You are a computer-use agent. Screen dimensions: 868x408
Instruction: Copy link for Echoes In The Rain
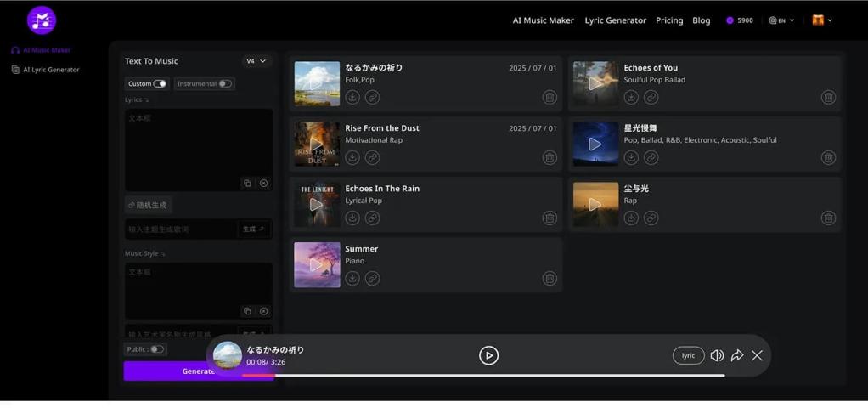coord(372,218)
